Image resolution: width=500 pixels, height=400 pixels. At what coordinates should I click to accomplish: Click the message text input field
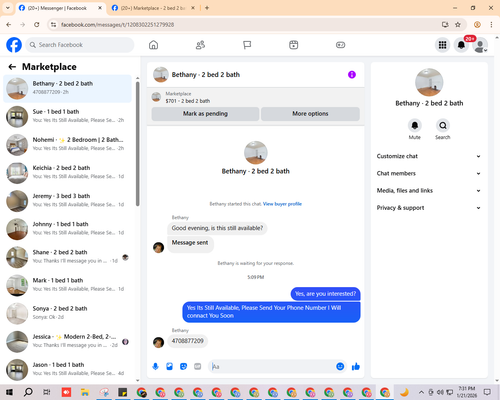[272, 367]
